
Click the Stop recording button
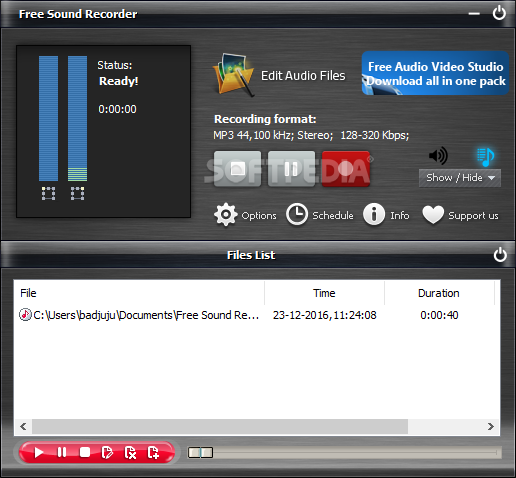(x=237, y=169)
